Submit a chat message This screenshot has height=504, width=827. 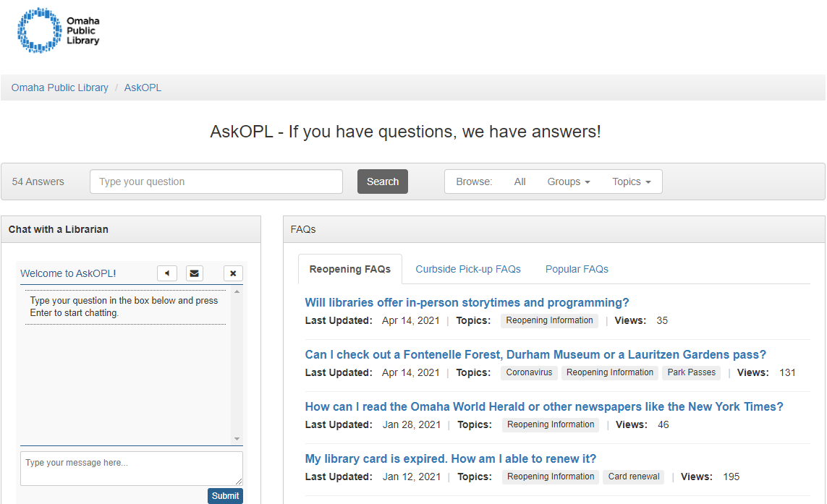click(225, 496)
